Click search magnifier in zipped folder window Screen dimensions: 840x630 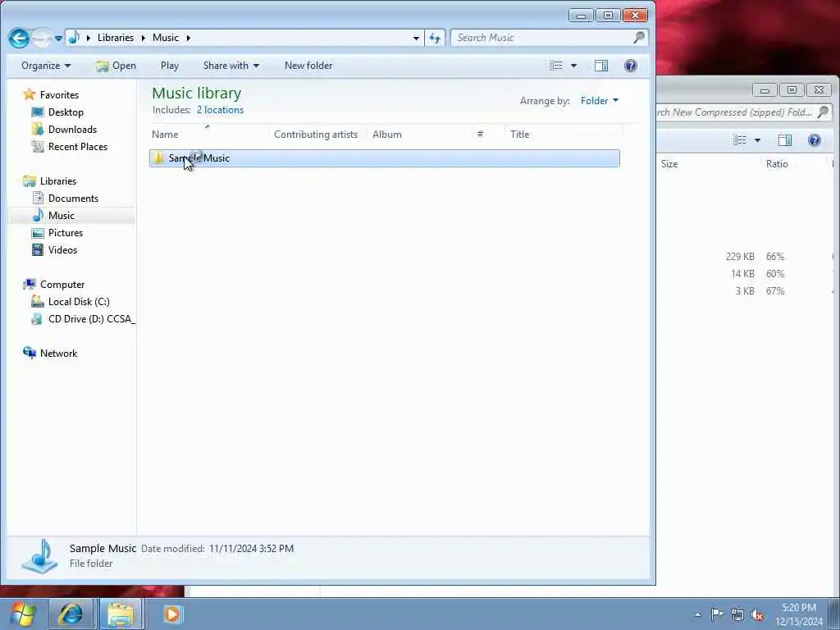pos(824,112)
